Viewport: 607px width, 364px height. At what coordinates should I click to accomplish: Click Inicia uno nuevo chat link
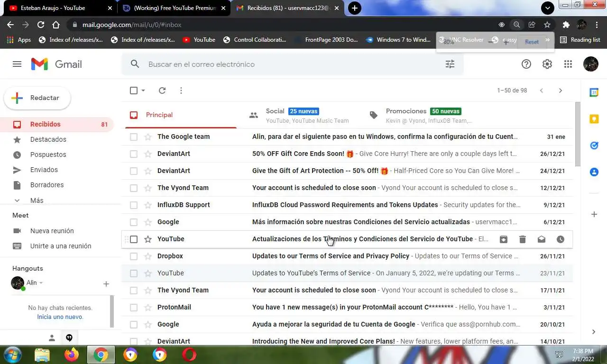60,317
